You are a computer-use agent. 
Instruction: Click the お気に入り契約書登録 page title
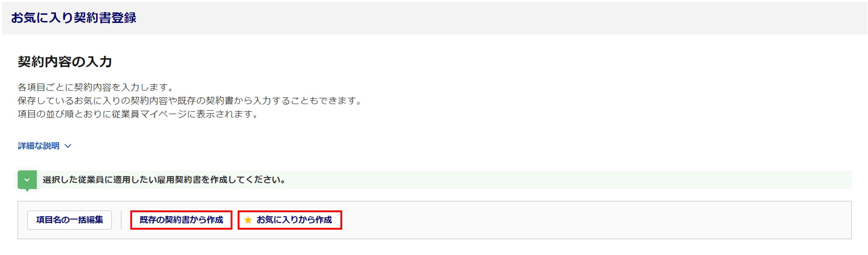coord(74,17)
